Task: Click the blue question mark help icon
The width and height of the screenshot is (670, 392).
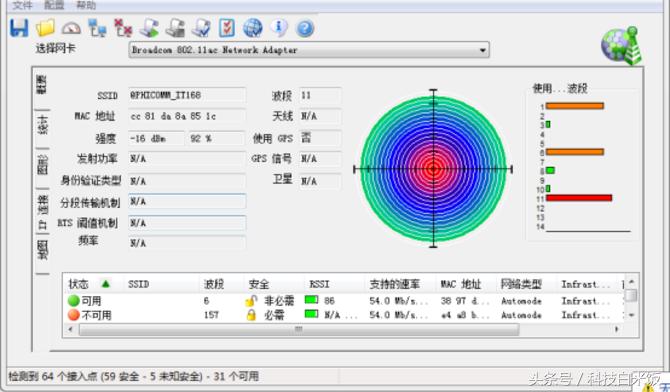Action: coord(305,29)
